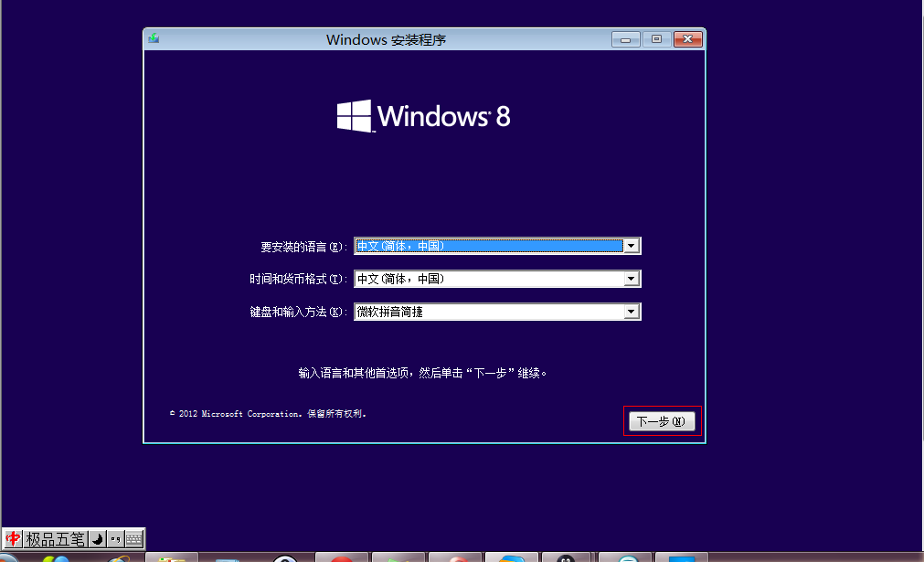
Task: Click the Windows setup title bar icon
Action: [x=154, y=39]
